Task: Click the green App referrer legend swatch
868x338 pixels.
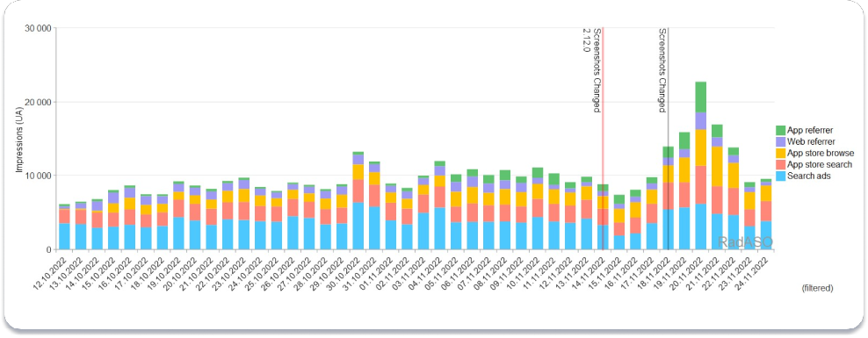Action: (780, 130)
